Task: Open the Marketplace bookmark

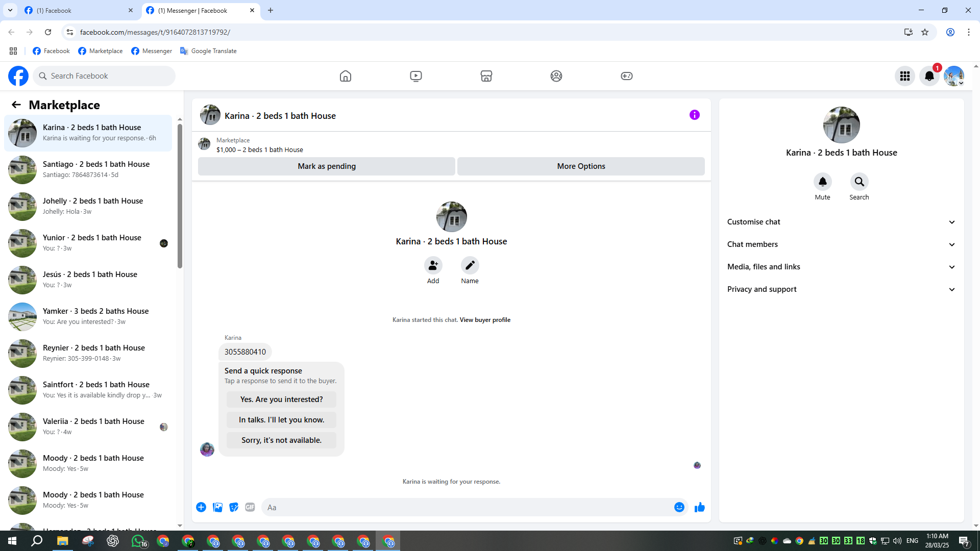Action: click(x=101, y=51)
